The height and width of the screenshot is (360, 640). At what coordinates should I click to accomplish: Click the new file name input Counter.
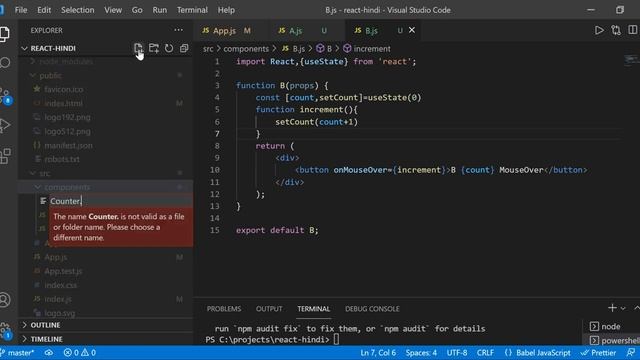point(121,201)
